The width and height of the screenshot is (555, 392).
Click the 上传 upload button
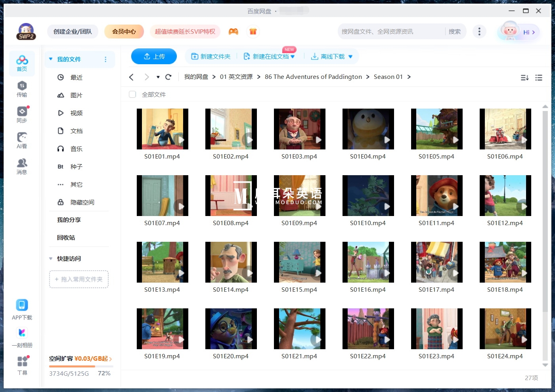click(x=154, y=56)
